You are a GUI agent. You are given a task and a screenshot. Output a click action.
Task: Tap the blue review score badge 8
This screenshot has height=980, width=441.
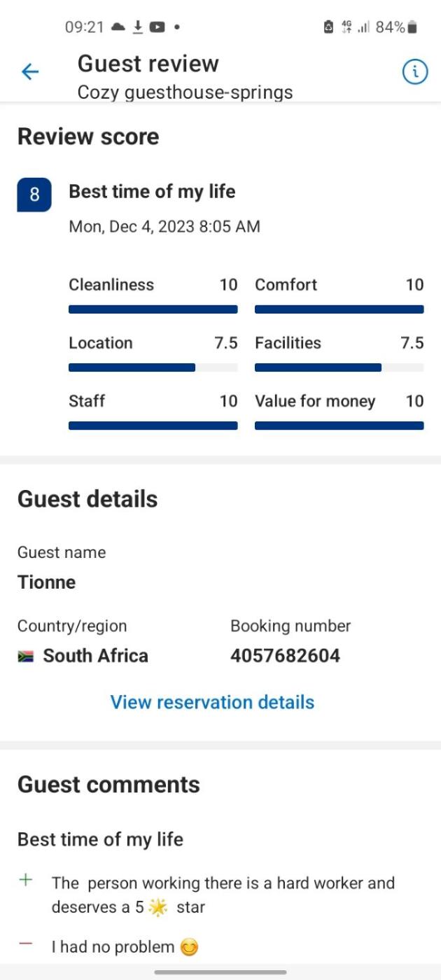point(34,195)
